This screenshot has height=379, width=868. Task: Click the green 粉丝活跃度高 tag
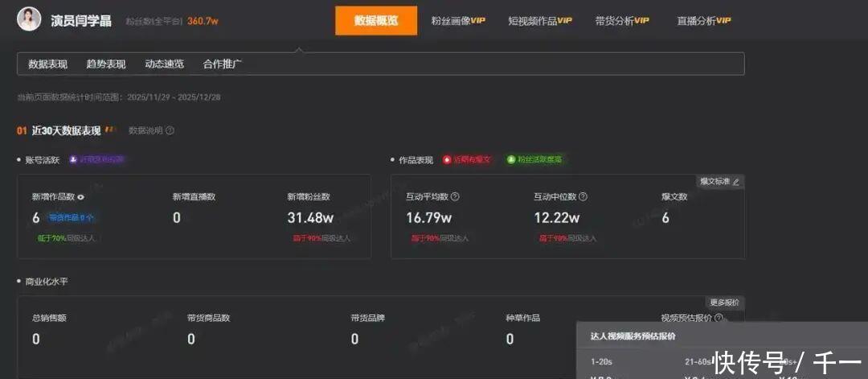(534, 159)
